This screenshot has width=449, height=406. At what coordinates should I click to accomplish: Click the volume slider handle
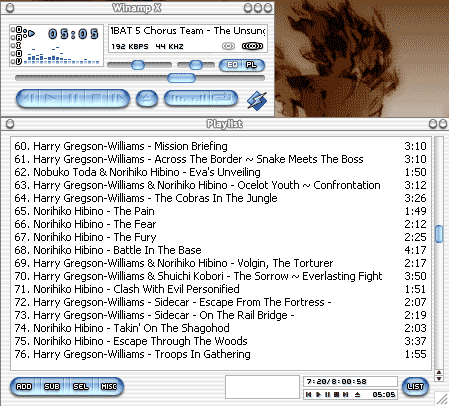138,65
